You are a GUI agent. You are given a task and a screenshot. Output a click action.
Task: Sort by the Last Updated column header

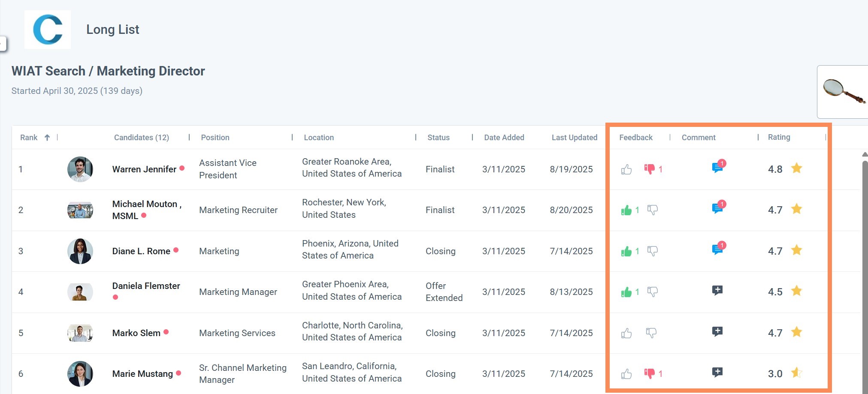[575, 138]
